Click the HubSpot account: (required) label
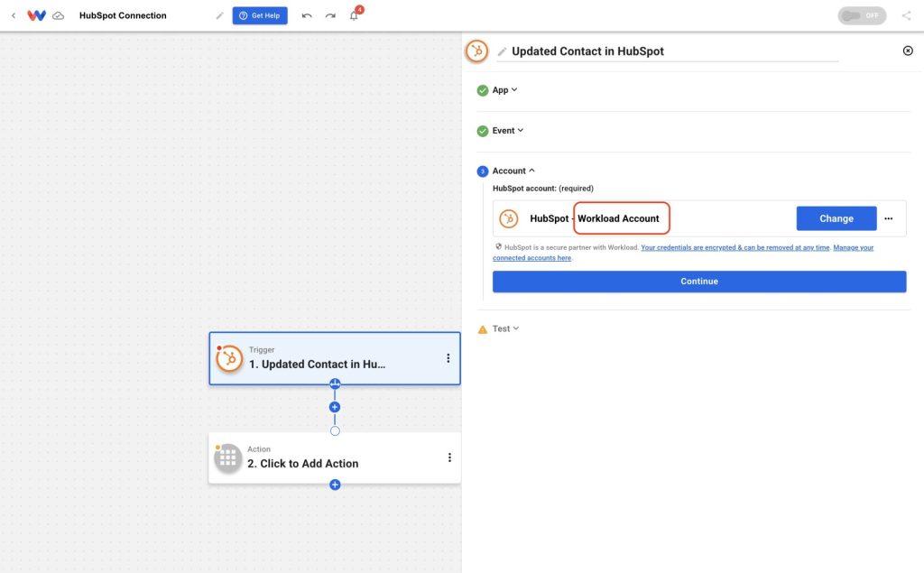The height and width of the screenshot is (573, 924). [542, 189]
